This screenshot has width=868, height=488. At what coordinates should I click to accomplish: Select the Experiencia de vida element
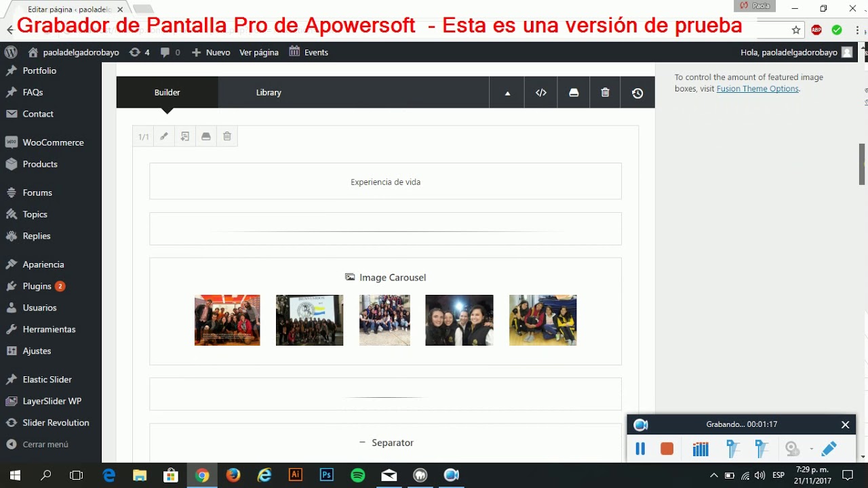tap(385, 182)
